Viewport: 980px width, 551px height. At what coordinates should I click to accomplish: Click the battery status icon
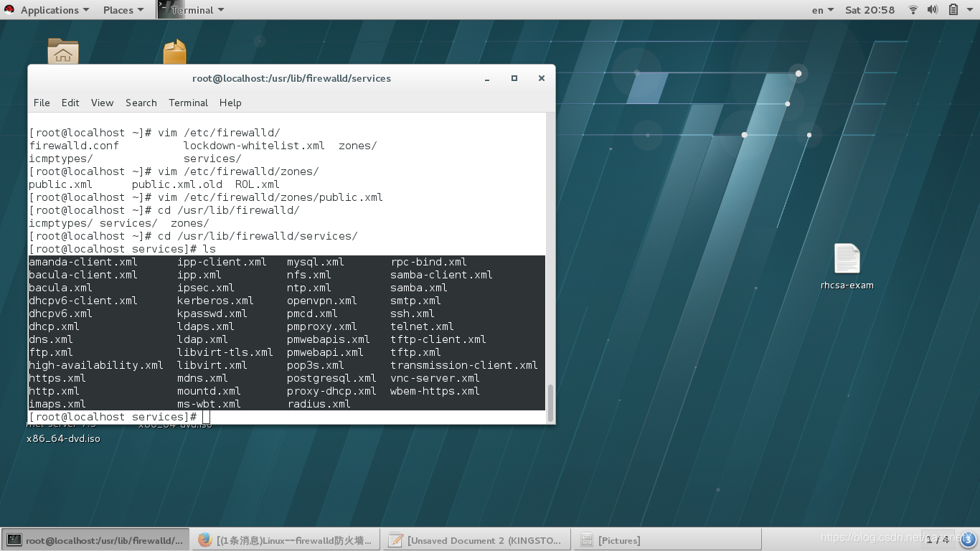953,10
